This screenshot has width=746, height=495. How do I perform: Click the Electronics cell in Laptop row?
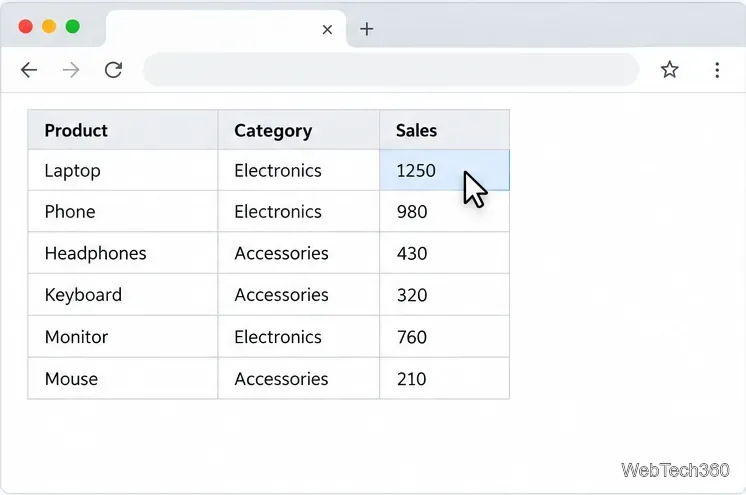tap(299, 170)
